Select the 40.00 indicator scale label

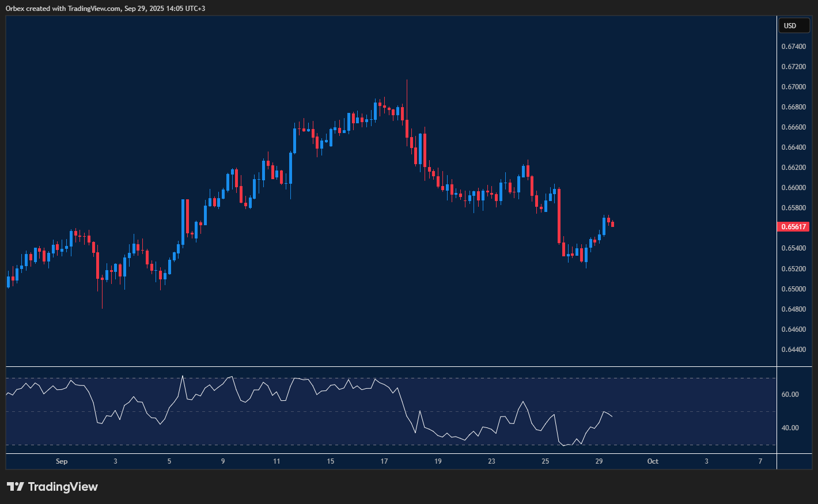[x=790, y=428]
